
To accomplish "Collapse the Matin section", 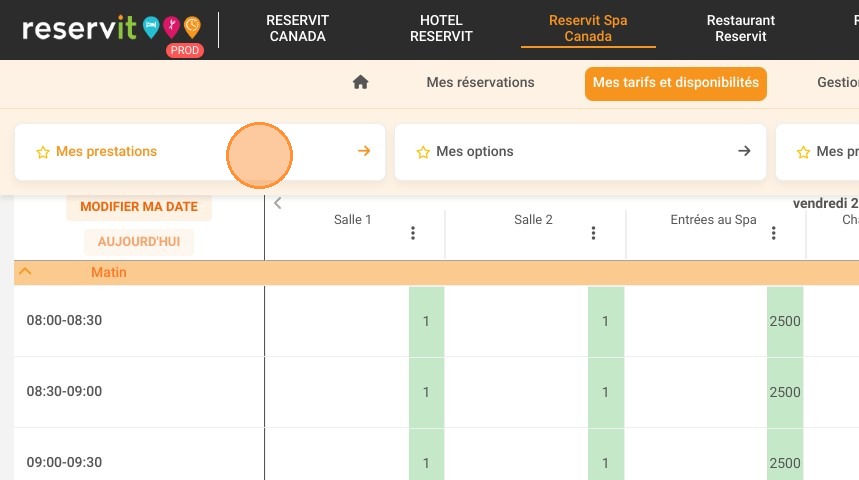I will (x=25, y=272).
